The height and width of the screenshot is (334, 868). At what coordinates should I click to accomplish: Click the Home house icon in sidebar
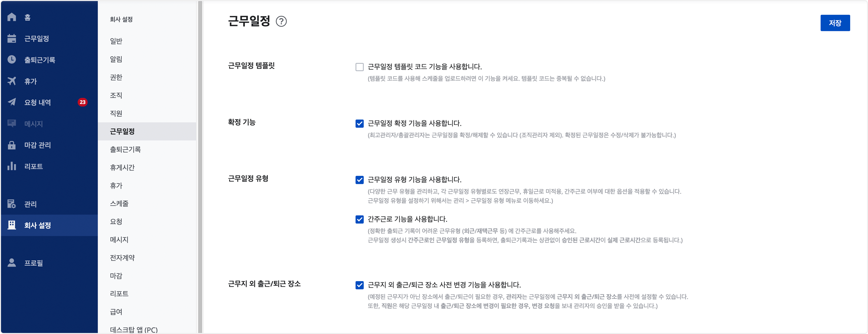click(x=12, y=17)
